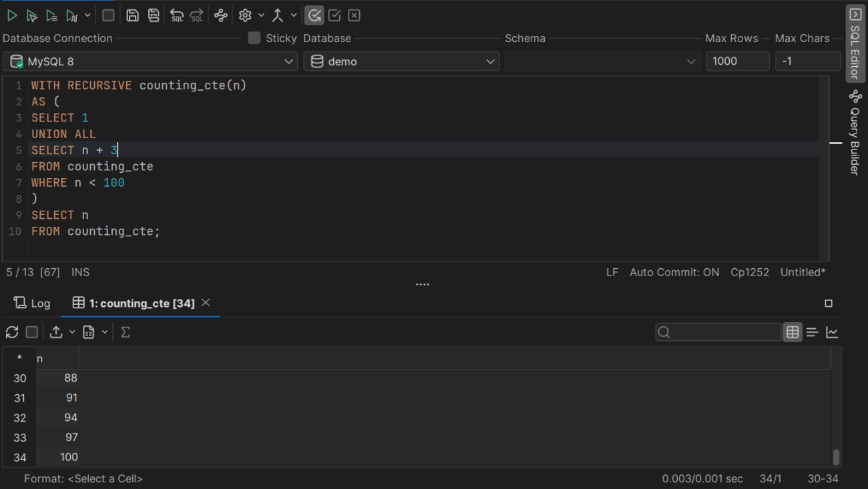The height and width of the screenshot is (489, 868).
Task: Export the result set data
Action: coord(56,332)
